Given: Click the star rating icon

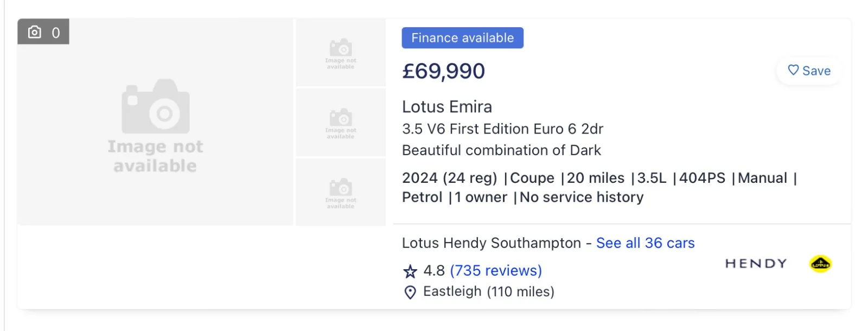Looking at the screenshot, I should pyautogui.click(x=410, y=271).
